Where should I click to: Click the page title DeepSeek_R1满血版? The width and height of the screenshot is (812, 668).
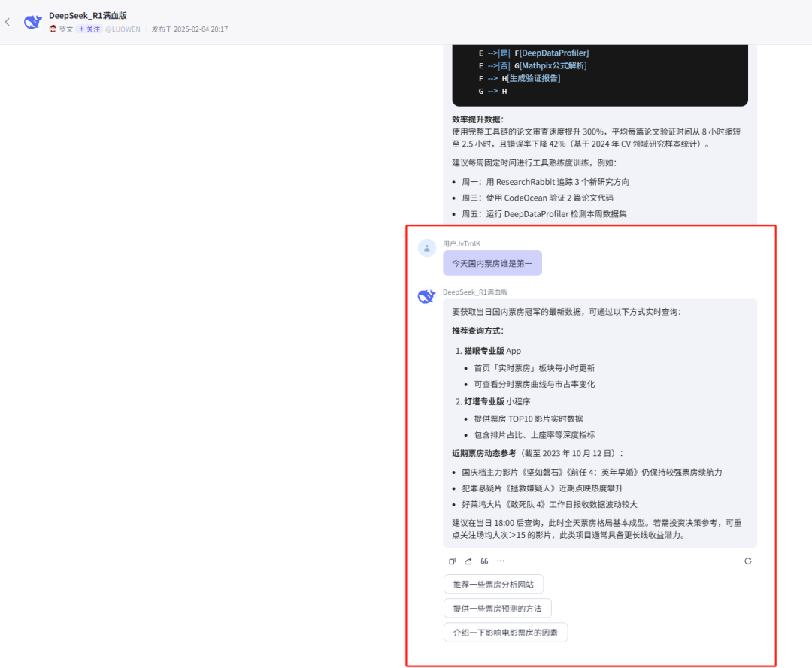tap(88, 16)
